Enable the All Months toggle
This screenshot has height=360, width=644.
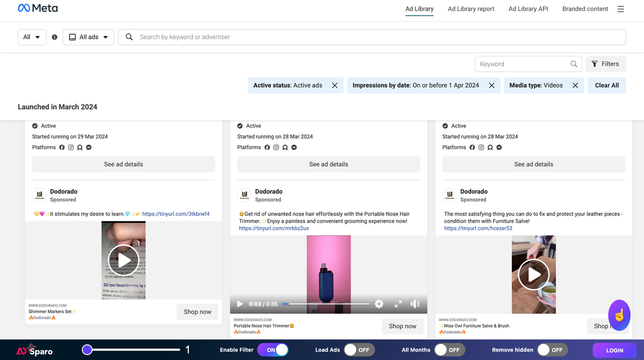coord(449,350)
